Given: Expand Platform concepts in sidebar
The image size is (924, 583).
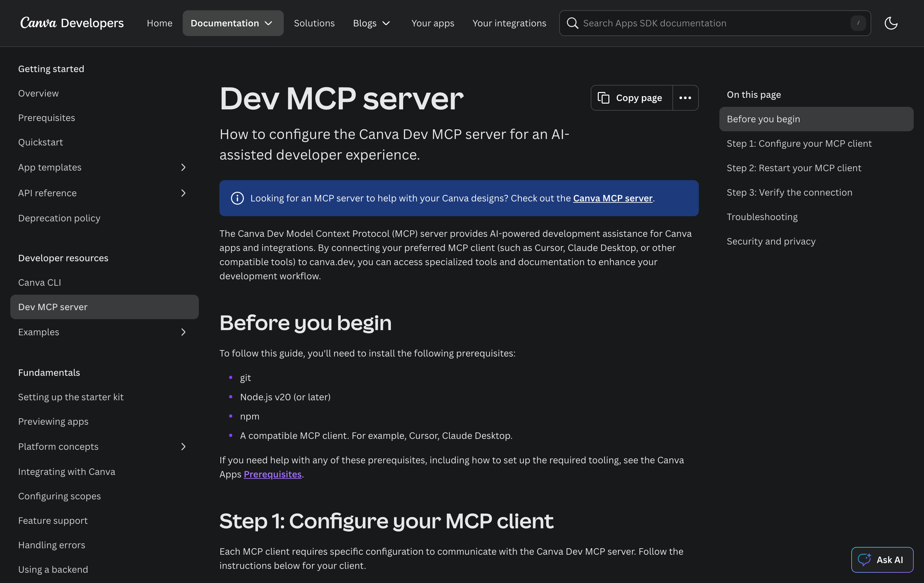Looking at the screenshot, I should 183,446.
